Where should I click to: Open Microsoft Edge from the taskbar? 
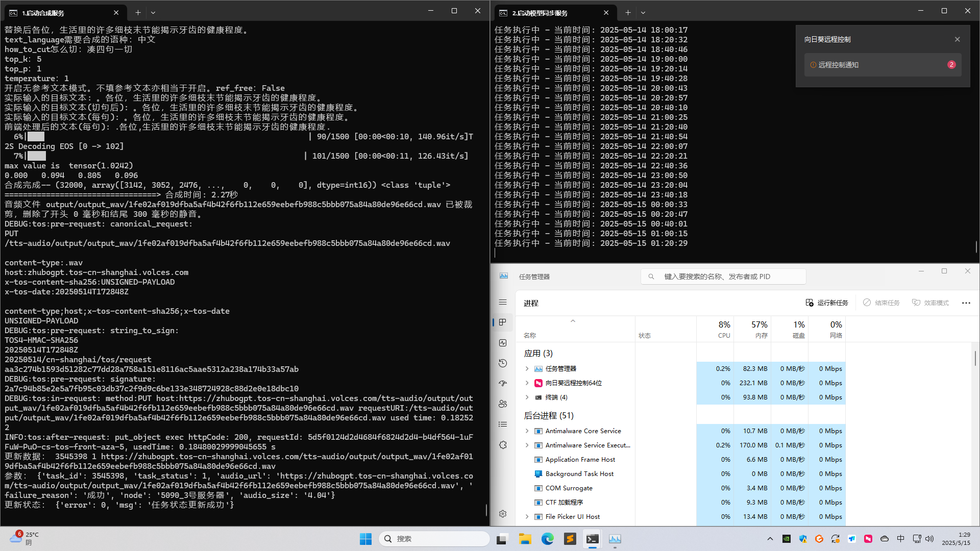547,539
